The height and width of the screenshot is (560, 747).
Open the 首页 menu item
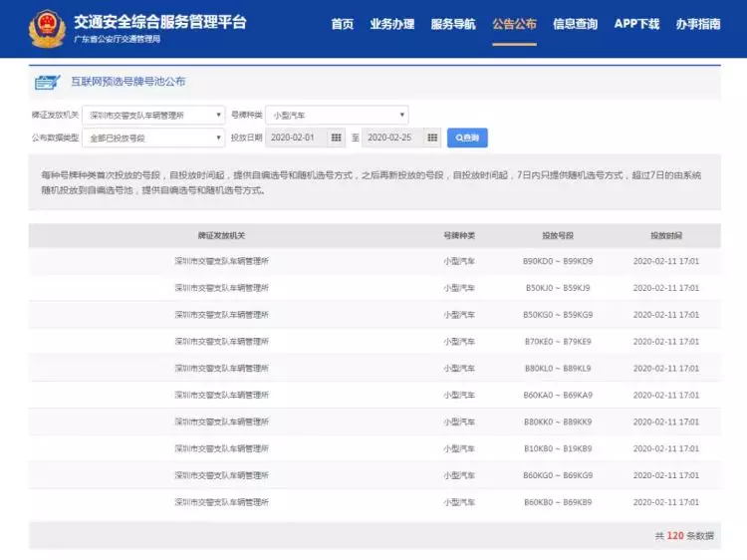pyautogui.click(x=343, y=24)
